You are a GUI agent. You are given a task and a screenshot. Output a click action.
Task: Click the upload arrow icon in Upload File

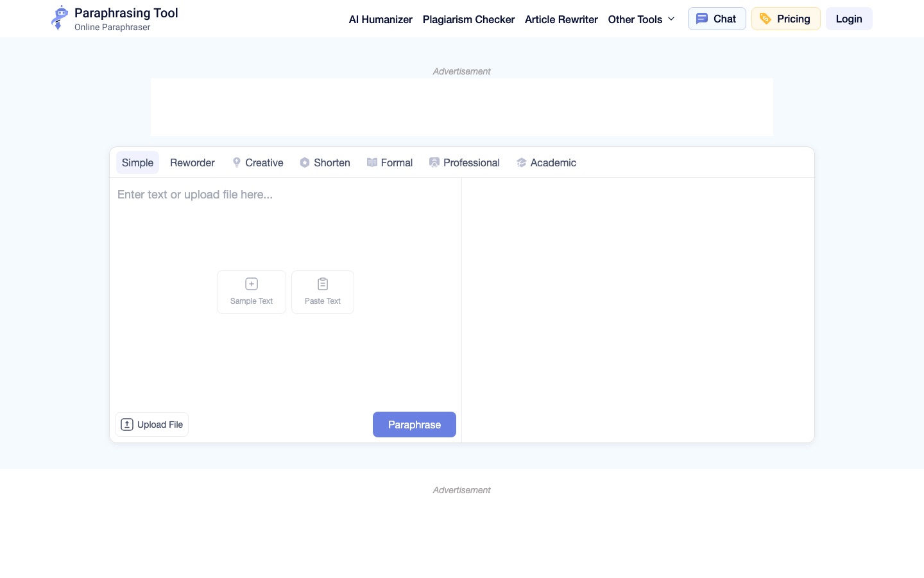click(127, 425)
